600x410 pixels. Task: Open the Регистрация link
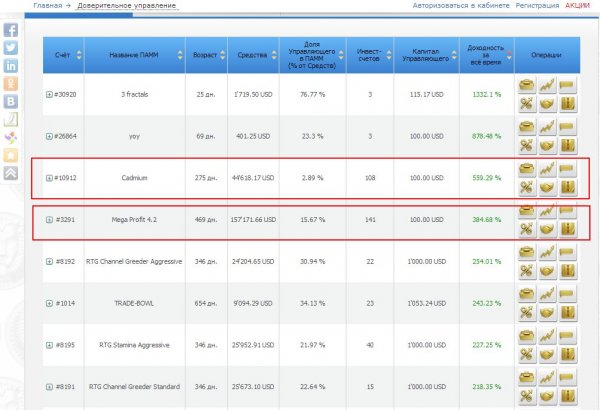pos(537,5)
